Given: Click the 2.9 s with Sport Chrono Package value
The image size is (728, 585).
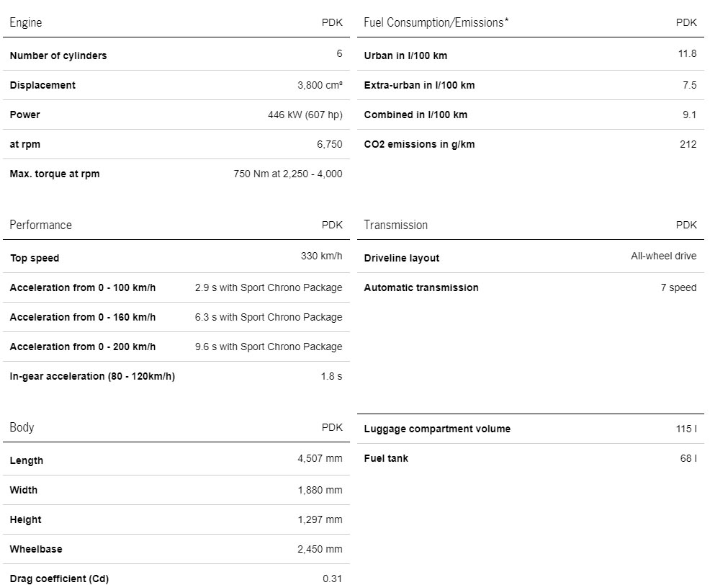Looking at the screenshot, I should click(x=269, y=287).
